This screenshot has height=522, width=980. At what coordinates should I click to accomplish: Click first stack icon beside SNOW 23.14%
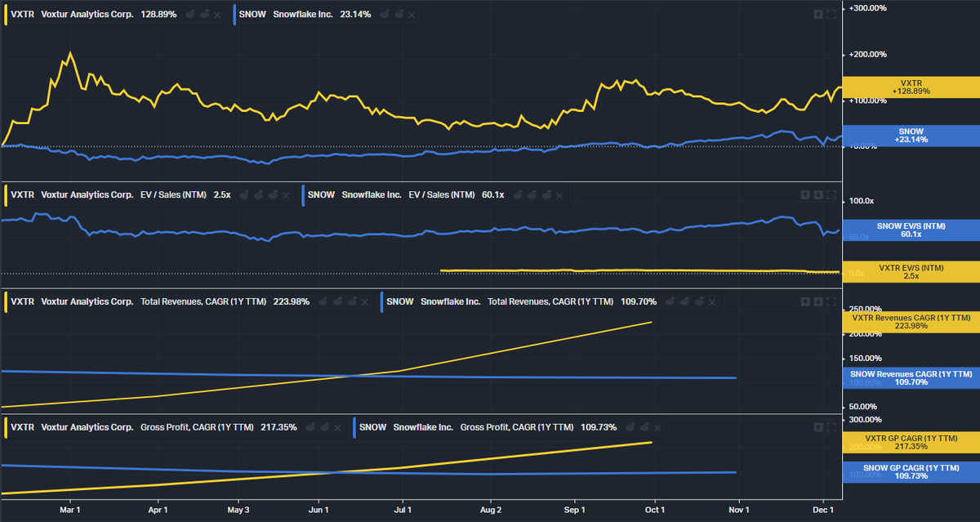(385, 15)
